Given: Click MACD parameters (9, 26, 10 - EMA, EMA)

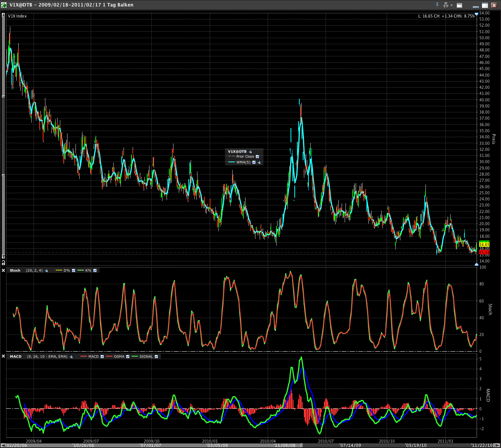Looking at the screenshot, I should point(47,357).
